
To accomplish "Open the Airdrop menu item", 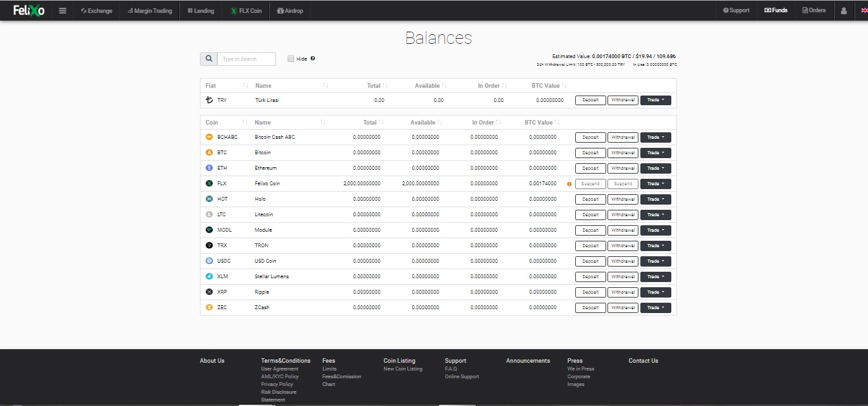I will (x=290, y=10).
